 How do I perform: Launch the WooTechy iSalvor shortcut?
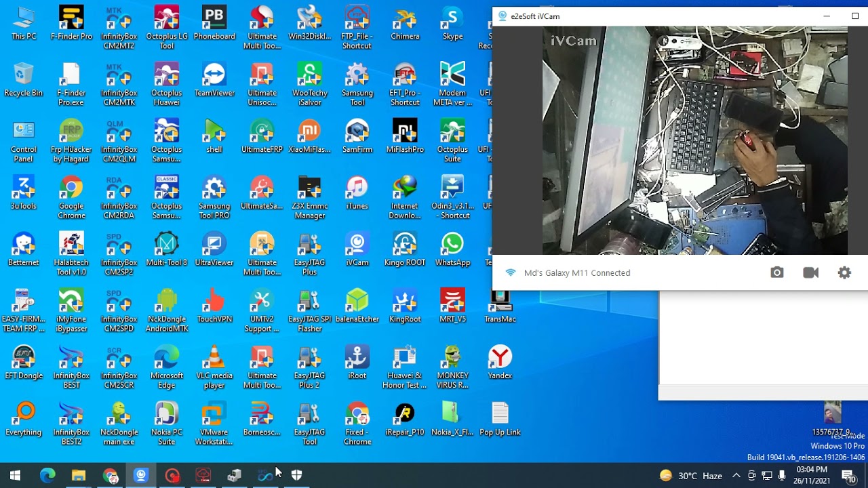click(309, 85)
